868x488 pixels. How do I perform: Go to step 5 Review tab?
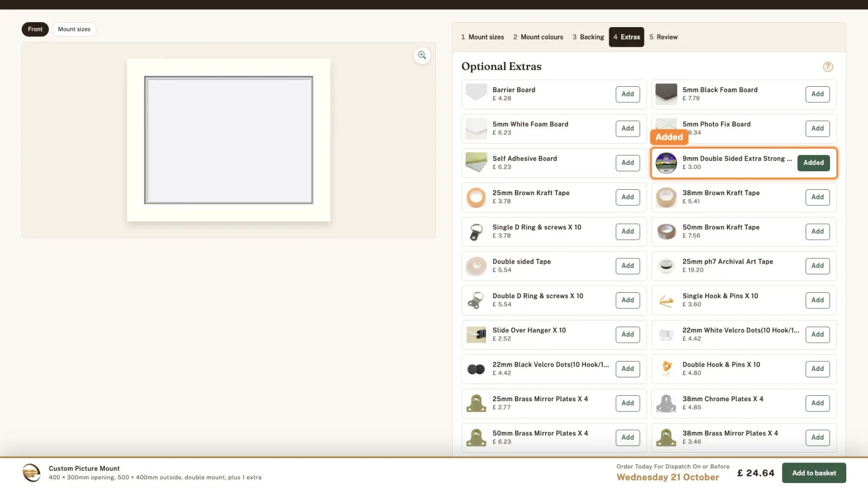[663, 37]
